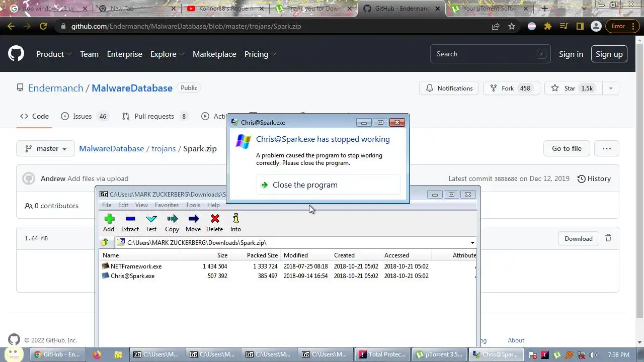Open the Chrome tab search chevron
This screenshot has height=362, width=644.
coord(584,9)
